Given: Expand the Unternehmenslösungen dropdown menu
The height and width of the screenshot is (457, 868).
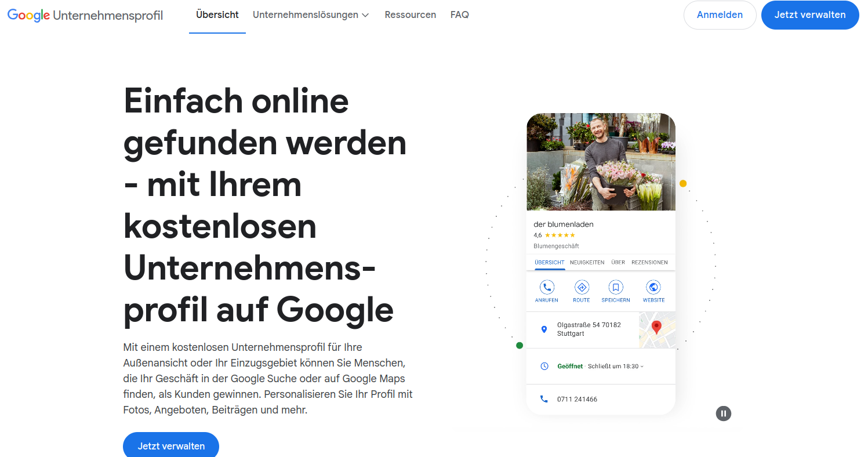Looking at the screenshot, I should [x=311, y=15].
